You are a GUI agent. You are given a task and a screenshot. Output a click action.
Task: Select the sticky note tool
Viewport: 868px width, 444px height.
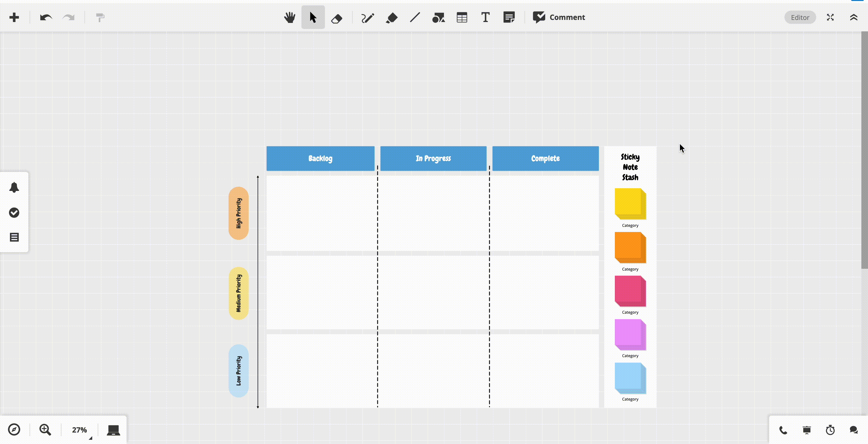point(509,17)
